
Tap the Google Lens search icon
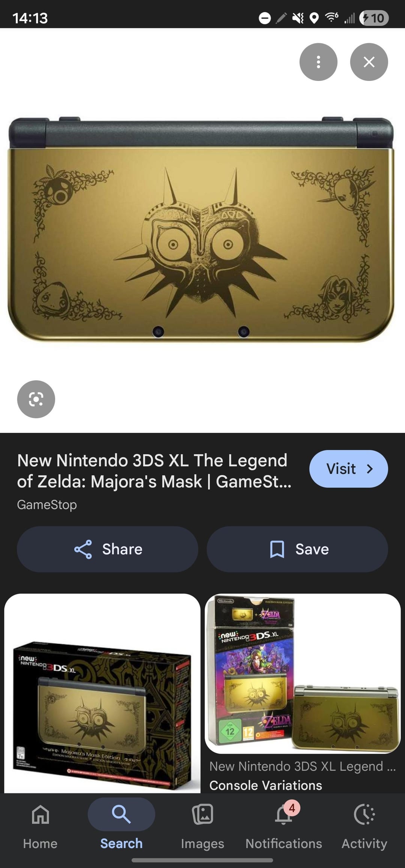(36, 399)
